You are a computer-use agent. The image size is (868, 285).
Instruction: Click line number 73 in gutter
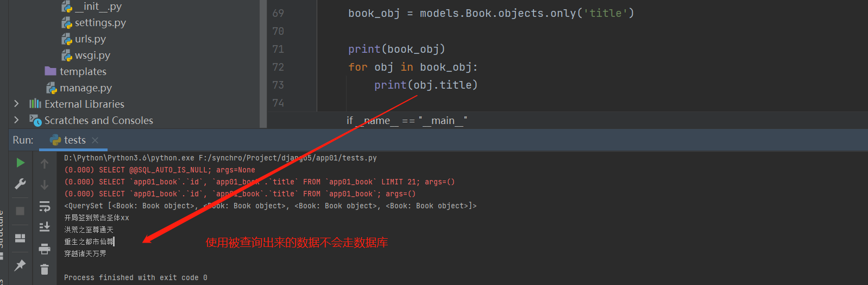click(x=278, y=85)
